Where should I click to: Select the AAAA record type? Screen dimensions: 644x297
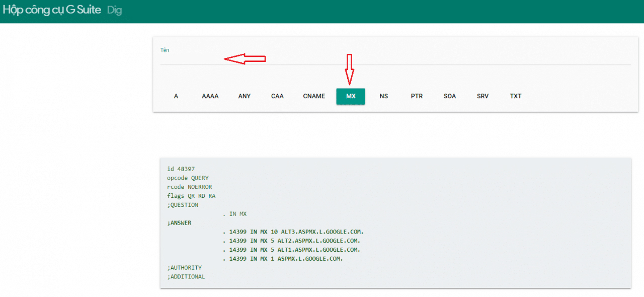coord(210,96)
